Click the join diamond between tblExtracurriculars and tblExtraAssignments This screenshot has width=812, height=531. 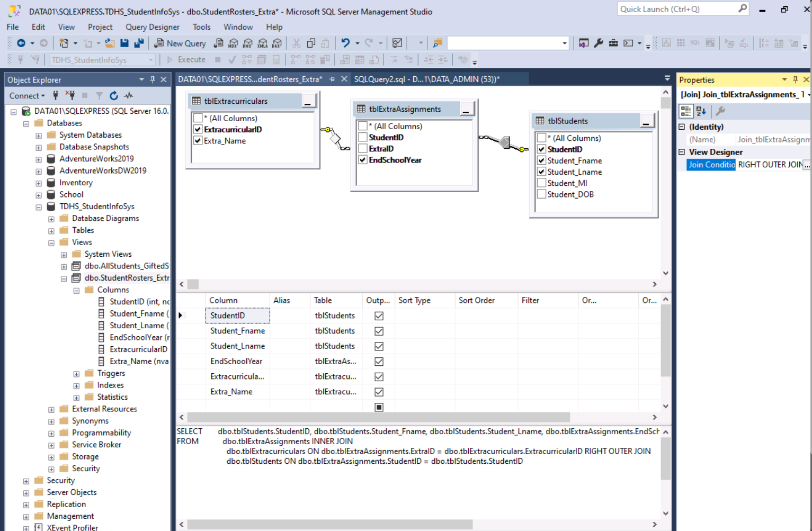tap(335, 139)
